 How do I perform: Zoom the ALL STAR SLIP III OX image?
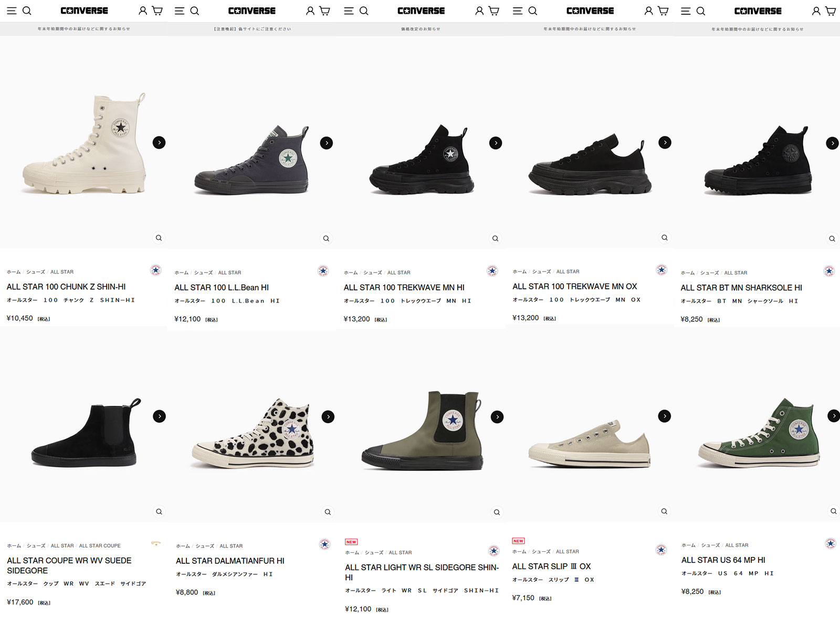pos(664,511)
